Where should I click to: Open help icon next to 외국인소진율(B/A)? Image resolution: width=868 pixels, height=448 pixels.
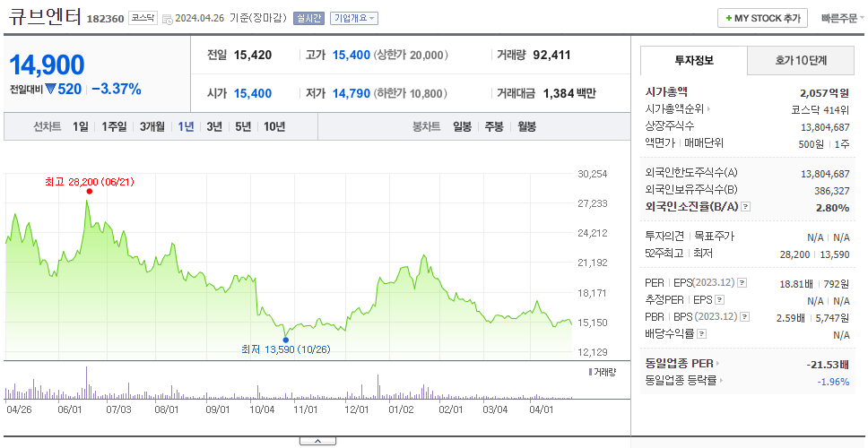[746, 206]
